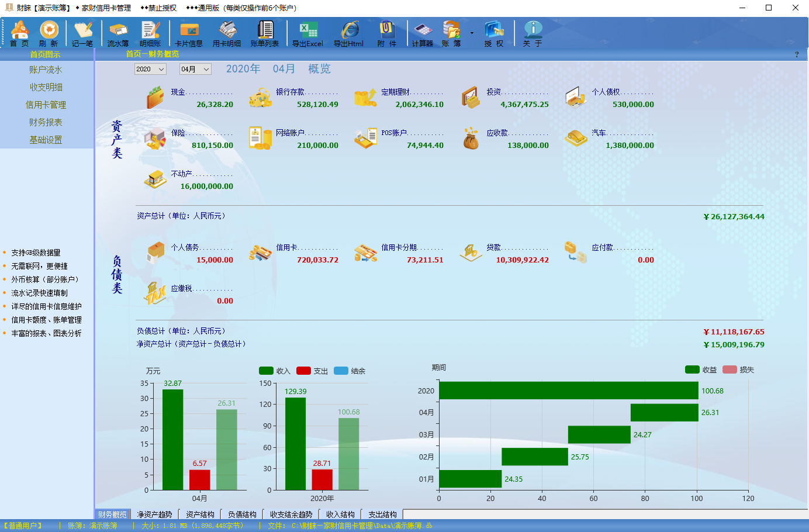This screenshot has height=532, width=809.
Task: Click the green 收益 legend swatch
Action: (692, 369)
